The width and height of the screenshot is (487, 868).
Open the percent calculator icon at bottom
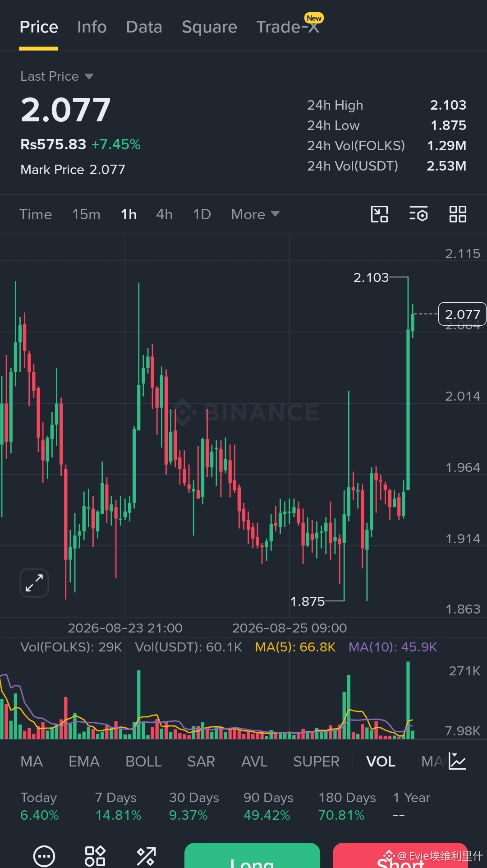(x=146, y=856)
